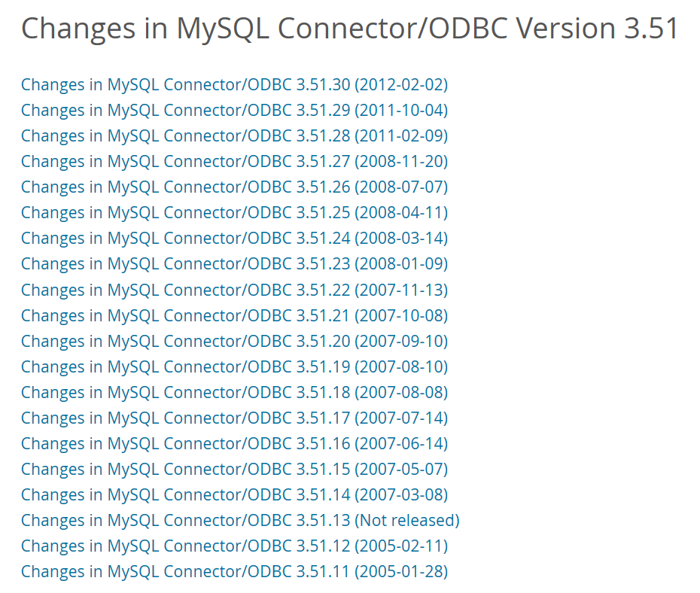Open changes for 3.51.21 (2007-10-08)
The width and height of the screenshot is (700, 593).
point(234,315)
